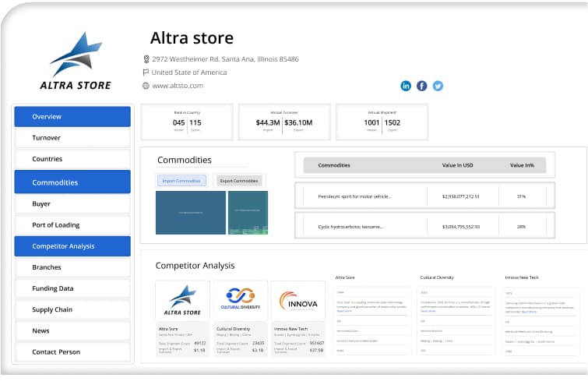Open the Buyer section
This screenshot has width=588, height=392.
pos(72,203)
